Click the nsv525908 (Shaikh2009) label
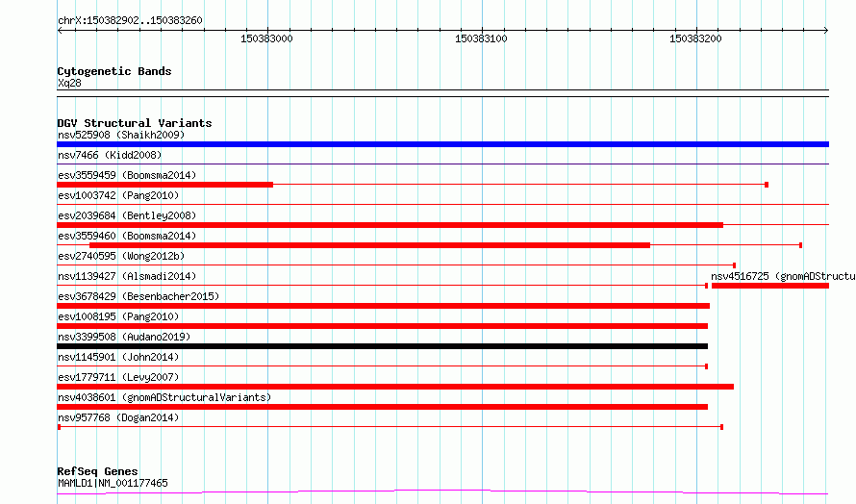The height and width of the screenshot is (504, 856). click(x=121, y=135)
